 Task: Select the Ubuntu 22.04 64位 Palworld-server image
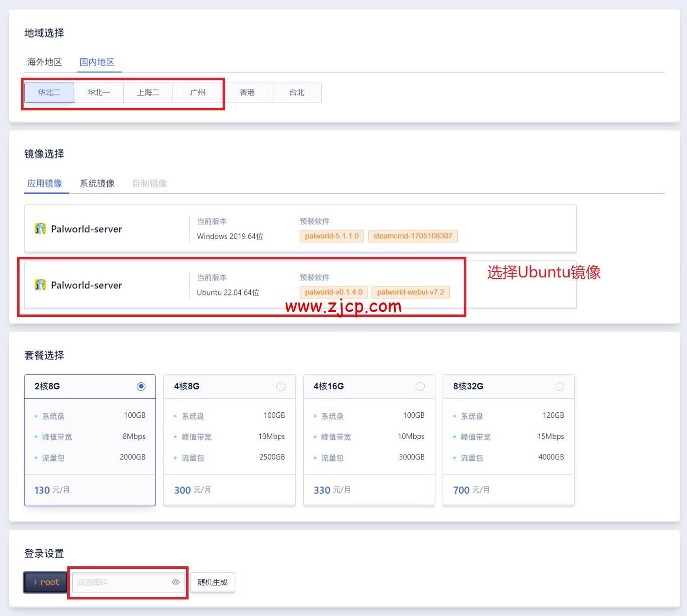pos(300,285)
